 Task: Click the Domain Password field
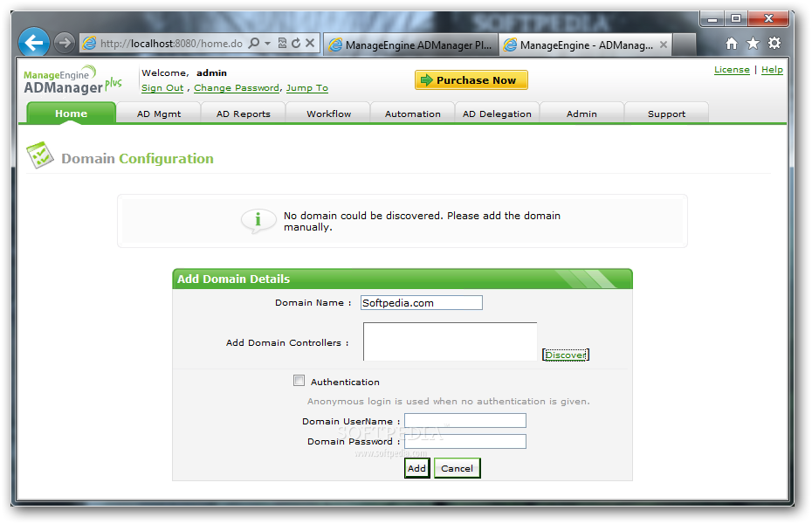[x=465, y=441]
